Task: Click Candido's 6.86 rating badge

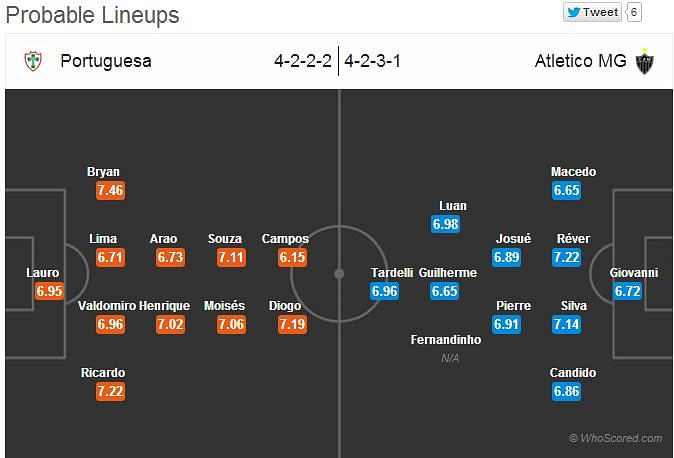Action: pos(567,391)
